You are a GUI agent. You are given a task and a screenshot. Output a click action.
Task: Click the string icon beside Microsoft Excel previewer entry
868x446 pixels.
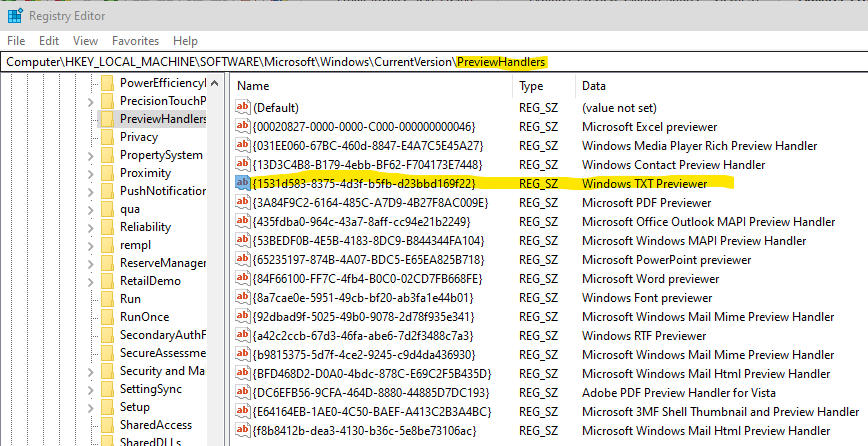[x=243, y=127]
